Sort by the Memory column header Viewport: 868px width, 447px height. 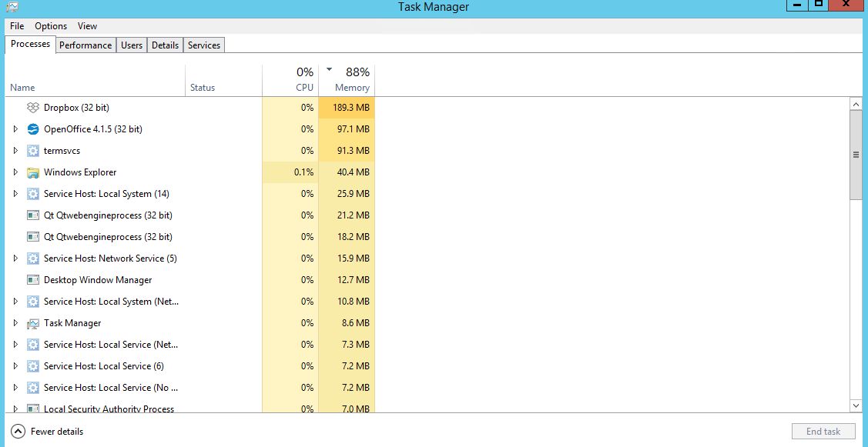point(347,81)
